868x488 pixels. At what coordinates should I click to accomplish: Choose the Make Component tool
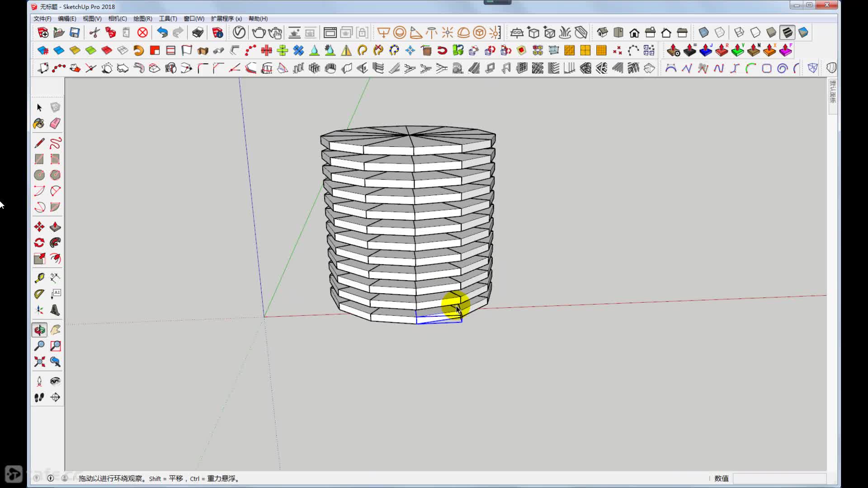click(x=55, y=108)
